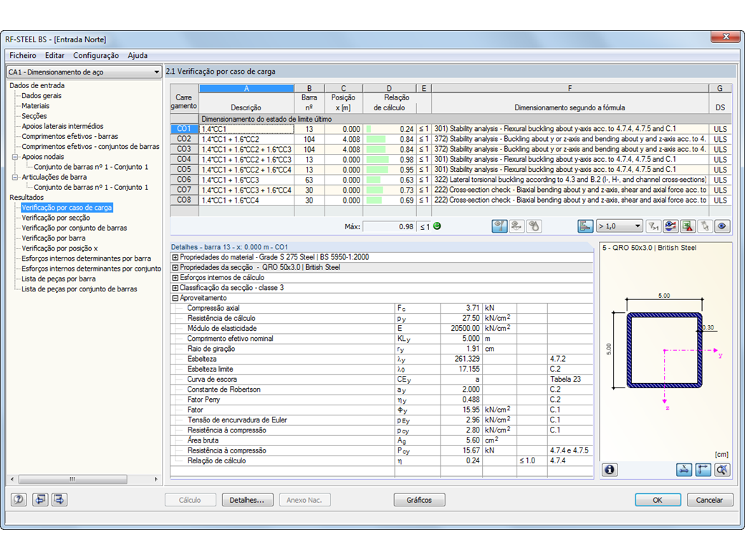Open cross-section info with the i button
This screenshot has height=560, width=745.
[x=610, y=470]
